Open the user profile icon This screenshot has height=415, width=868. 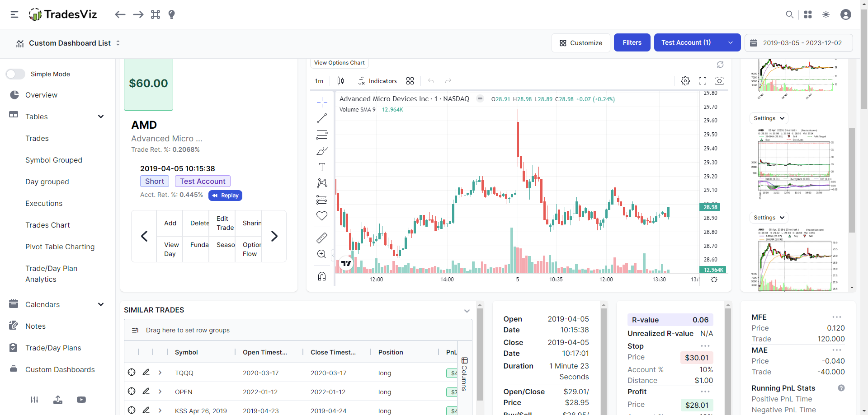(x=846, y=14)
